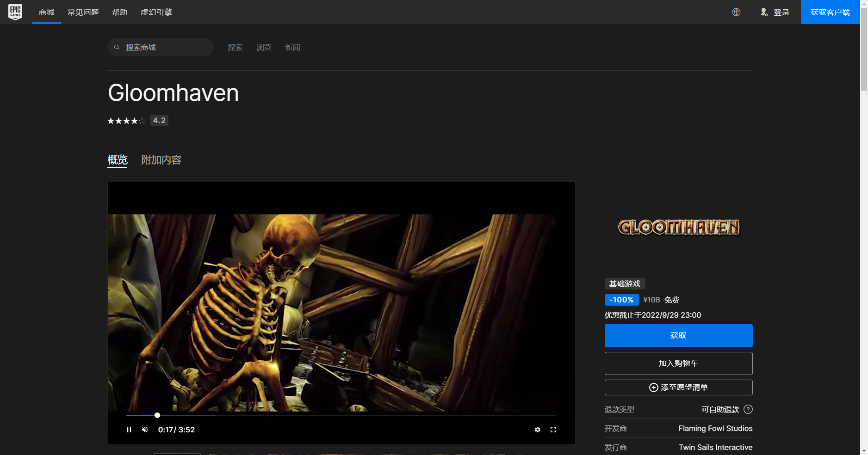Click the refund info question mark icon
Screen dimensions: 868x455
pos(749,409)
